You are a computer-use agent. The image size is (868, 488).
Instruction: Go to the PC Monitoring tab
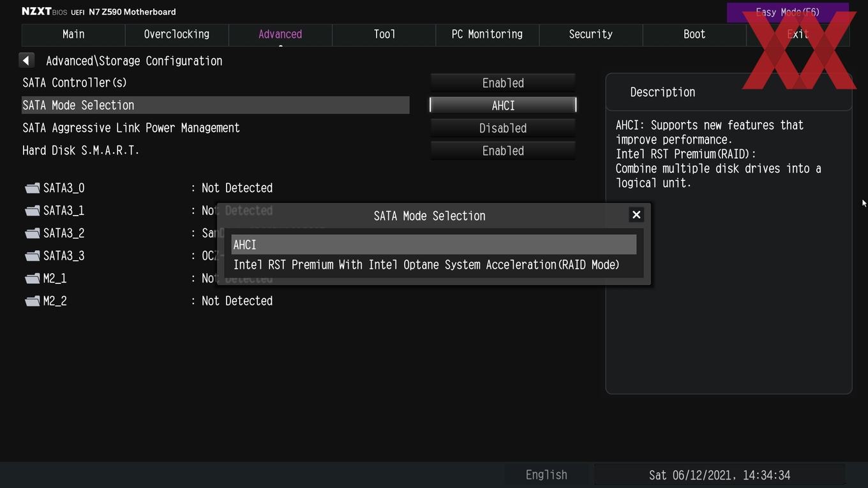[x=487, y=34]
